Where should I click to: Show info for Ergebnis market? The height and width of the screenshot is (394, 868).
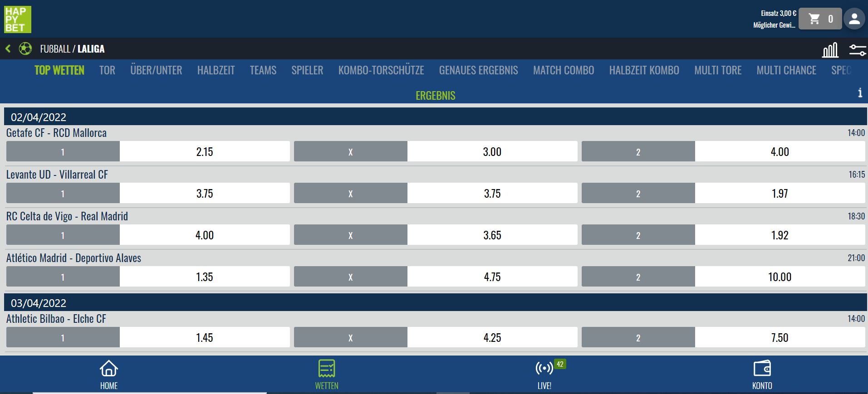(x=860, y=93)
